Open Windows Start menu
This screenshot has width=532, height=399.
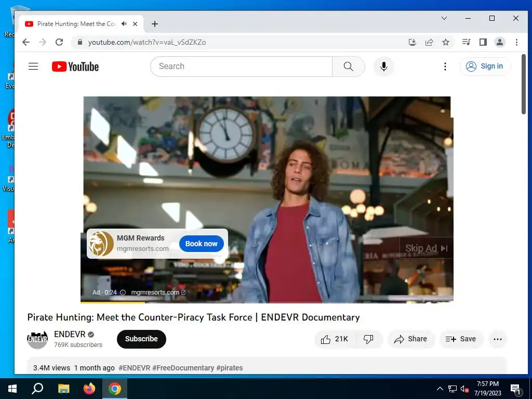point(12,389)
